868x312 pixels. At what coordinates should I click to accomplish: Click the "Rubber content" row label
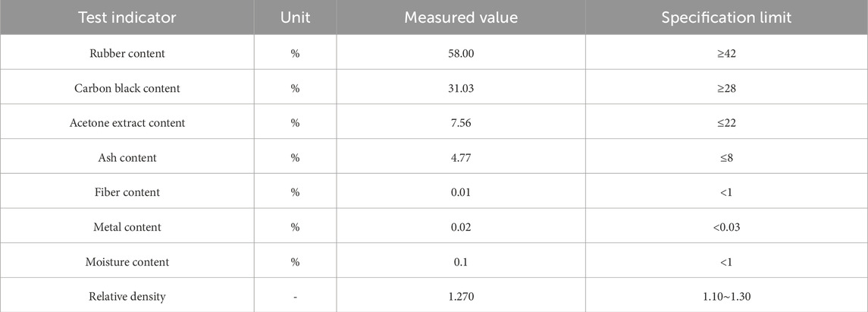[127, 53]
